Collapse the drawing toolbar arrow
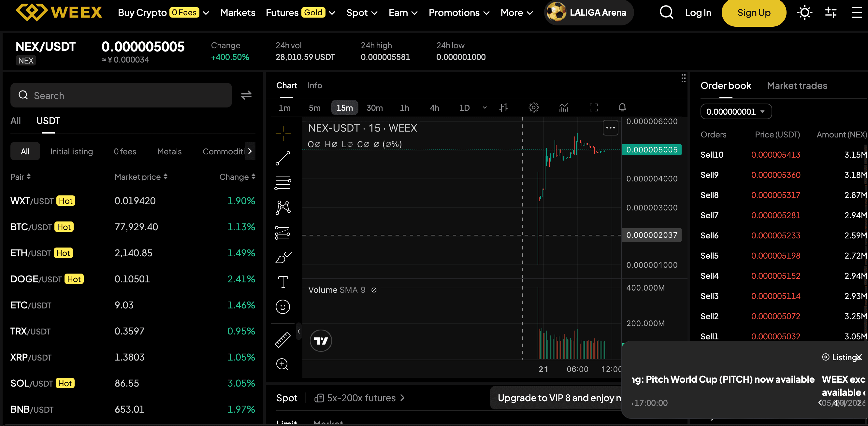The image size is (868, 426). click(298, 331)
